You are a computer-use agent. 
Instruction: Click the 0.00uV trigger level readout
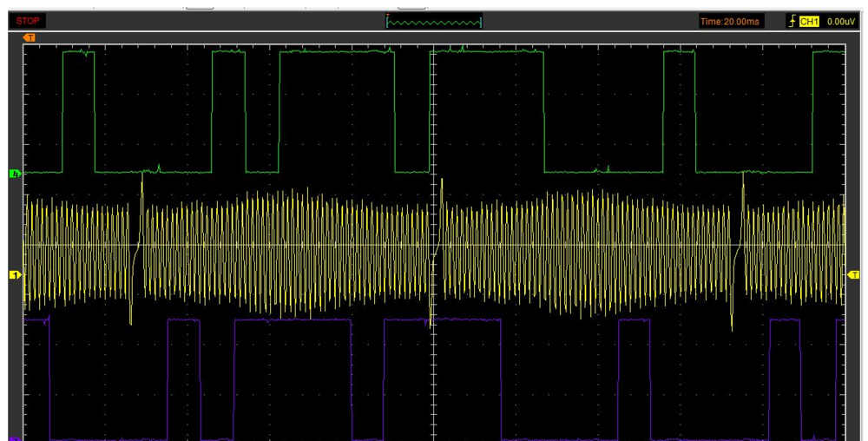point(841,21)
